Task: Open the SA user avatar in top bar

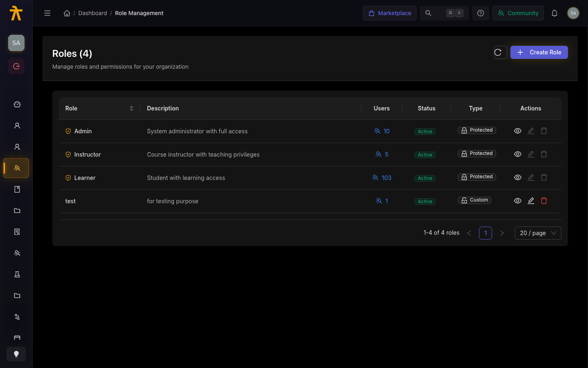Action: 573,13
